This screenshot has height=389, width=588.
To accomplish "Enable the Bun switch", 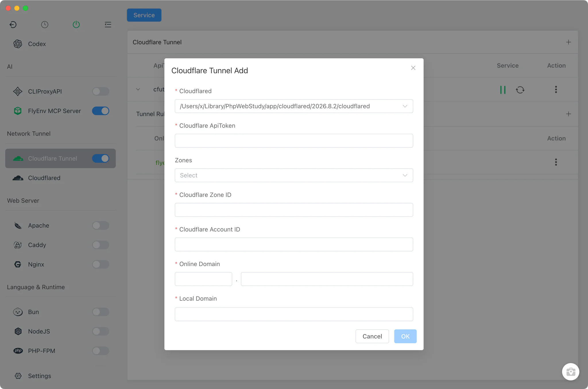I will click(x=100, y=312).
